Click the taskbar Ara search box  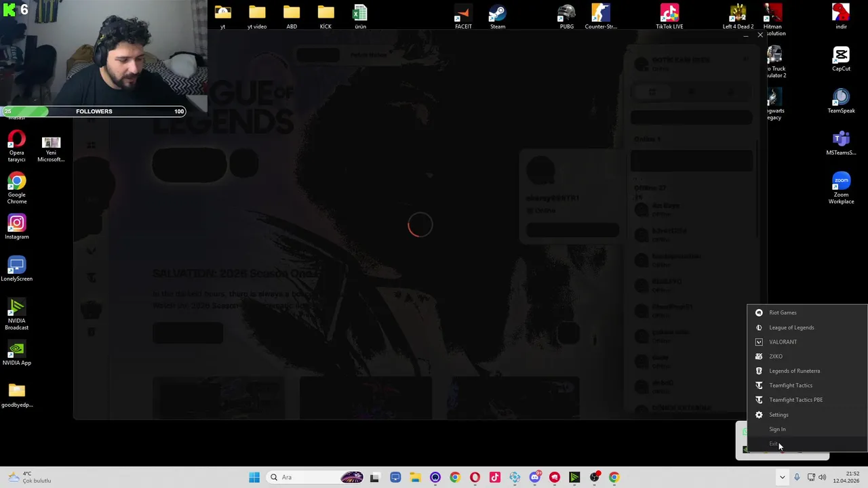point(315,477)
